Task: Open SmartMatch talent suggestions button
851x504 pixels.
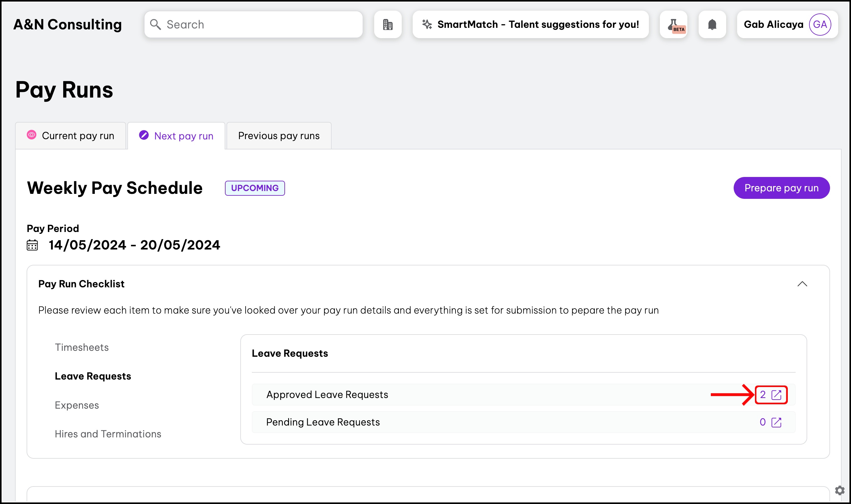Action: [x=530, y=24]
